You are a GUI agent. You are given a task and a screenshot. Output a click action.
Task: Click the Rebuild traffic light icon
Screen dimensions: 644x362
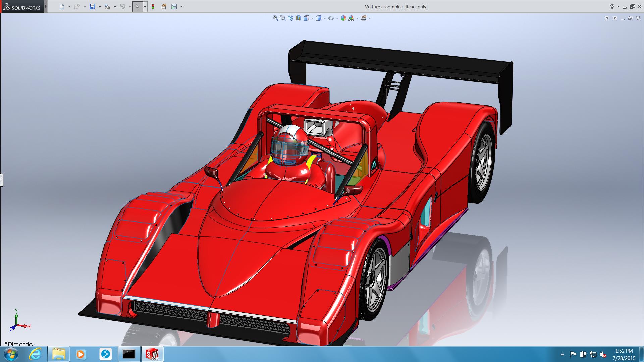click(153, 7)
